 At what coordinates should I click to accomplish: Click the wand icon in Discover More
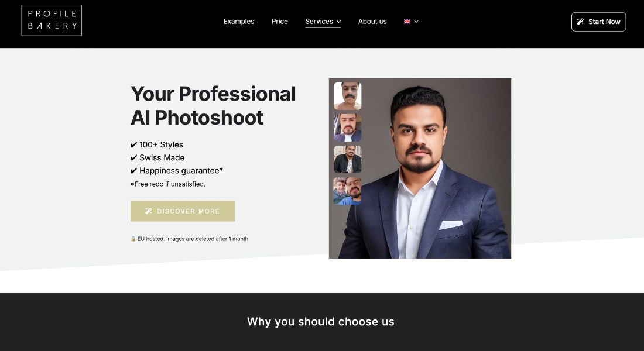pos(149,211)
